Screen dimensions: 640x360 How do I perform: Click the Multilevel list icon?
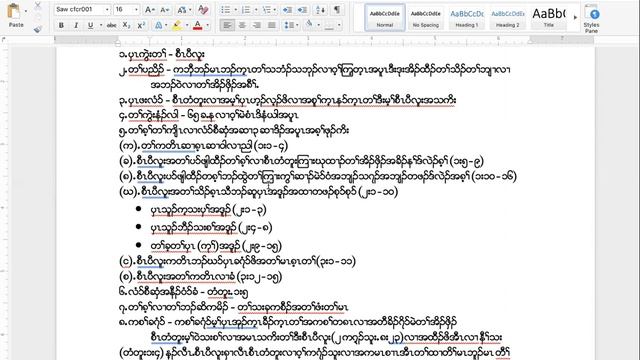coord(266,10)
